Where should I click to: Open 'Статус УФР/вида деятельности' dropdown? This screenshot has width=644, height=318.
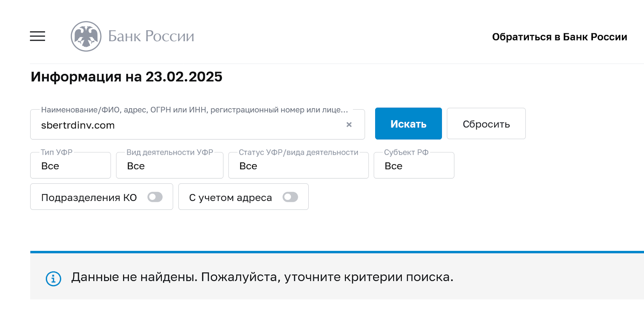(x=298, y=166)
